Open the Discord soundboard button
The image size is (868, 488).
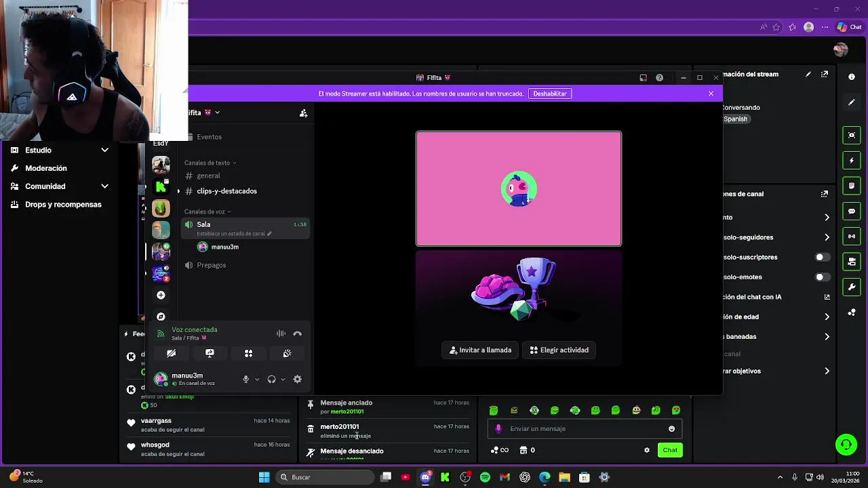pyautogui.click(x=287, y=353)
